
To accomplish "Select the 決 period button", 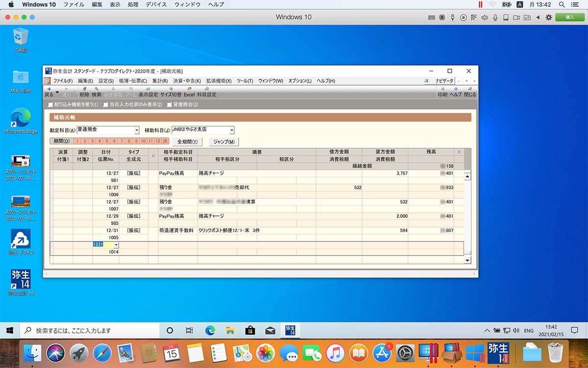I will (x=165, y=141).
